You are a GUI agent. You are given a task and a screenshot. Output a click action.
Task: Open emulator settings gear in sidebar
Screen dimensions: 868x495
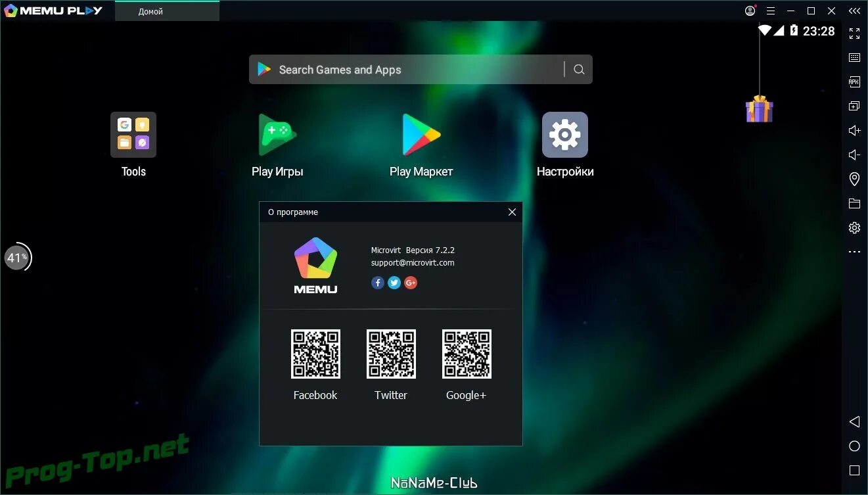click(854, 227)
